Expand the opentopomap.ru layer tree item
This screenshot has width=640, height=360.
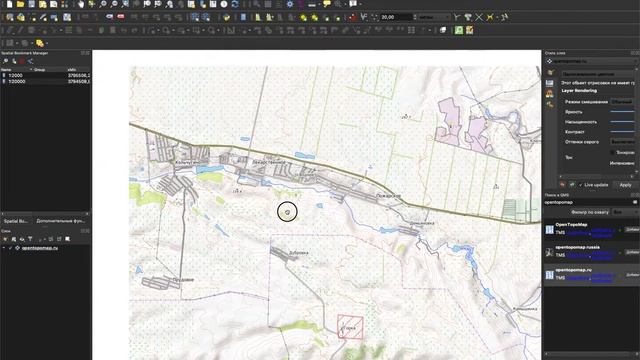click(x=4, y=248)
